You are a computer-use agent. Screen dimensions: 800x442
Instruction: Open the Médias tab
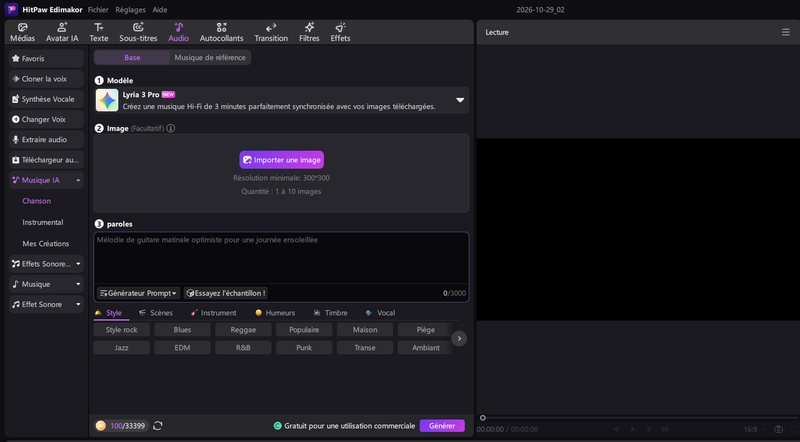22,32
